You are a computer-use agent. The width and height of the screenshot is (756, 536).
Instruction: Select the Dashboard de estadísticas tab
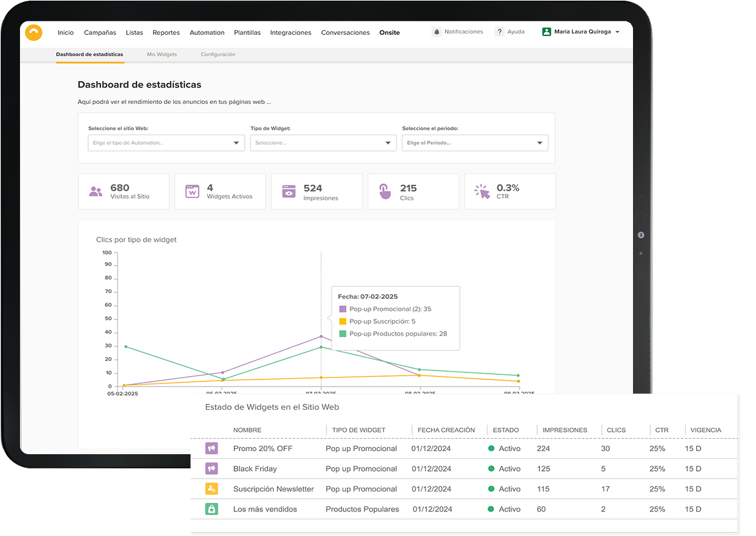pyautogui.click(x=90, y=55)
